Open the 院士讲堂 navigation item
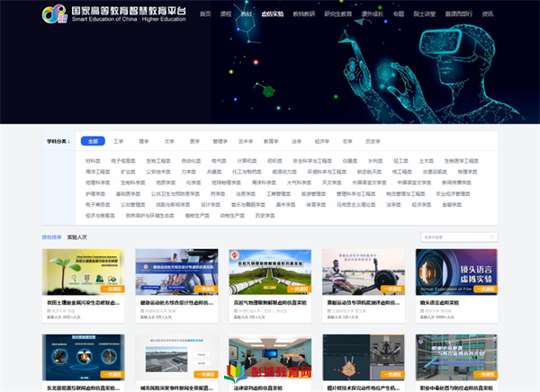 click(x=425, y=13)
